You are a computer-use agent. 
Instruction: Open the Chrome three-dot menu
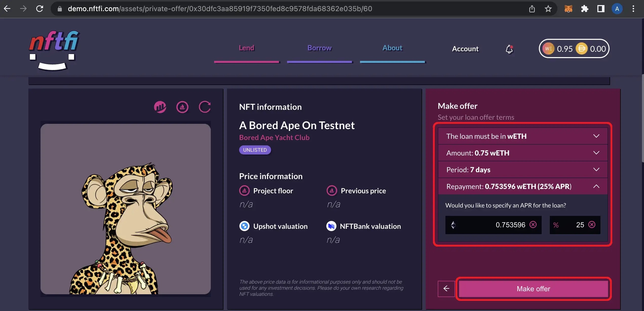(x=633, y=9)
